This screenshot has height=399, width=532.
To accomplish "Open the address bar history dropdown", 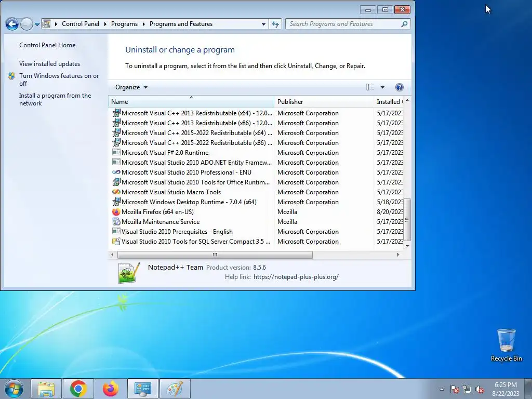I will click(263, 24).
